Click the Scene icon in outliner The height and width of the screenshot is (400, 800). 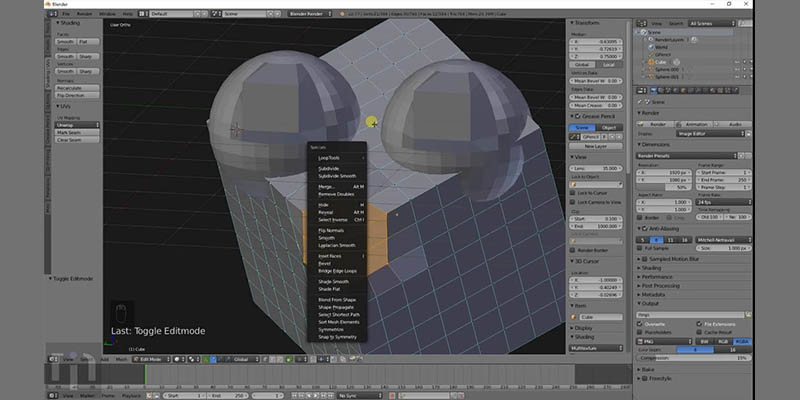tap(643, 32)
